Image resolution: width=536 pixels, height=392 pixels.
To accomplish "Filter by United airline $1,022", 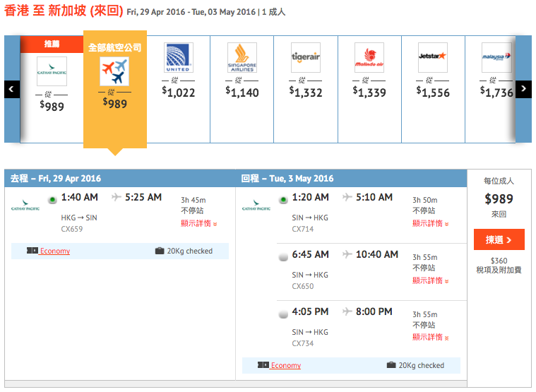I will [x=179, y=89].
